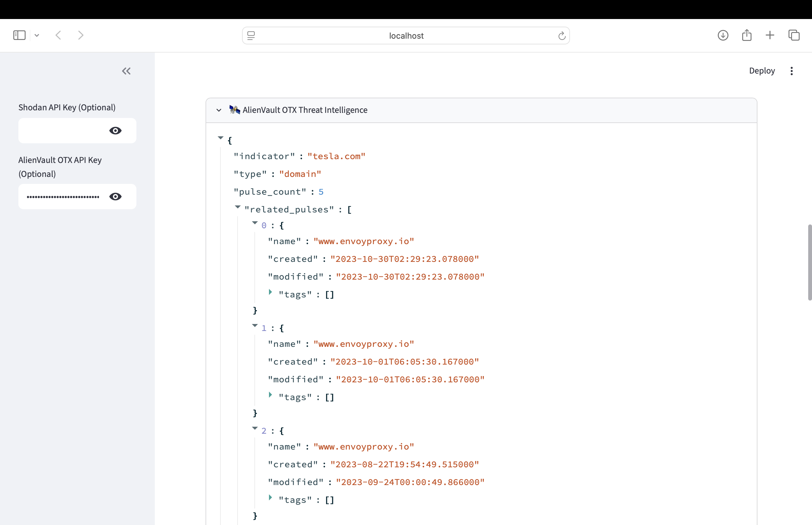Click the AlienVault OTX Threat Intelligence title
Image resolution: width=812 pixels, height=525 pixels.
[305, 110]
